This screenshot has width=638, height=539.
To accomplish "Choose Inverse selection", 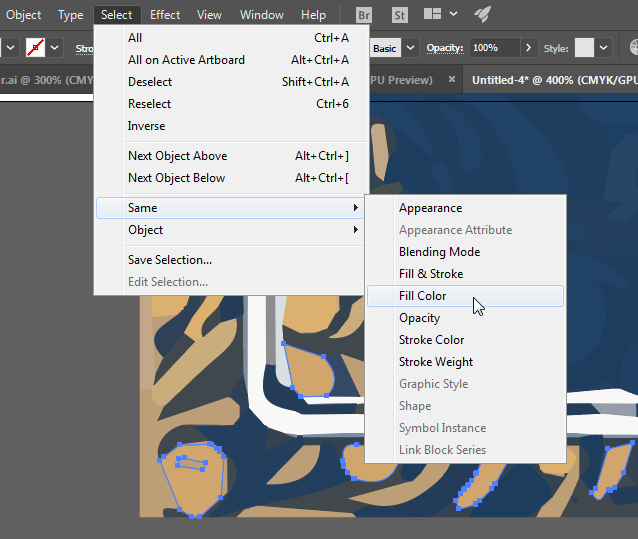I will 231,126.
